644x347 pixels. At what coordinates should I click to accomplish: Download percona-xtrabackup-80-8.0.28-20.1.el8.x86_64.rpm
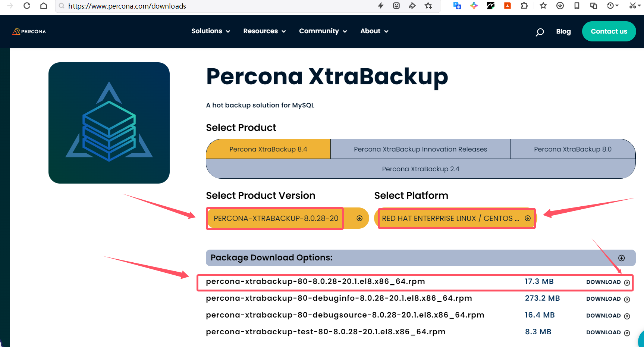[x=608, y=282]
